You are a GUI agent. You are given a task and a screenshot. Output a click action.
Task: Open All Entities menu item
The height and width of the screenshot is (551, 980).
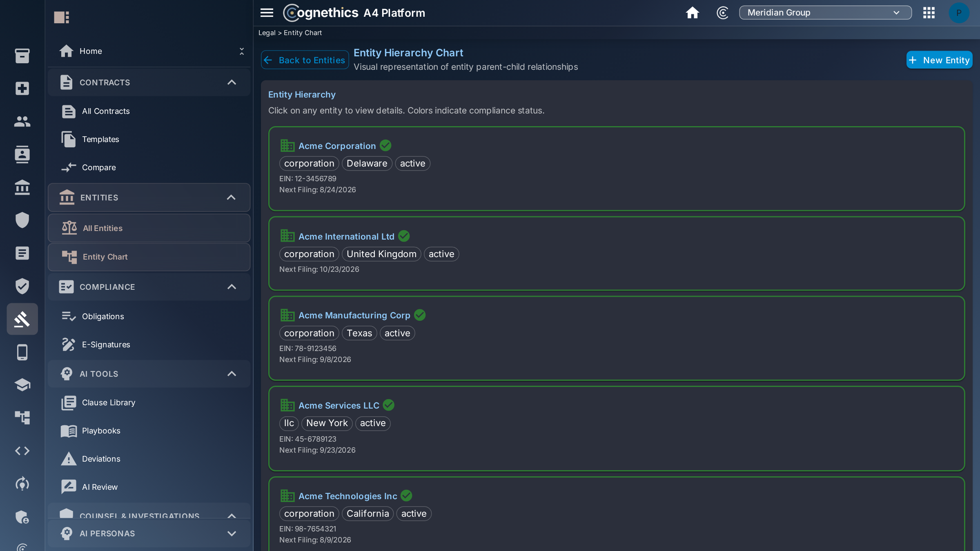coord(149,228)
